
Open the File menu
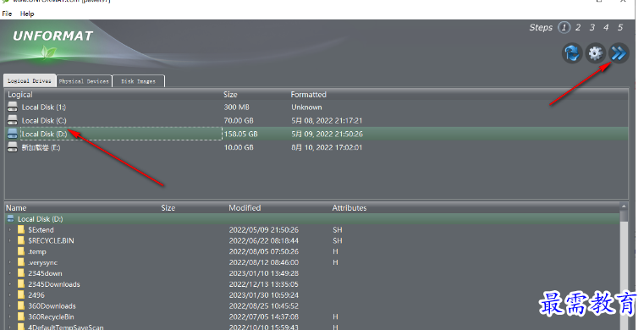[7, 14]
